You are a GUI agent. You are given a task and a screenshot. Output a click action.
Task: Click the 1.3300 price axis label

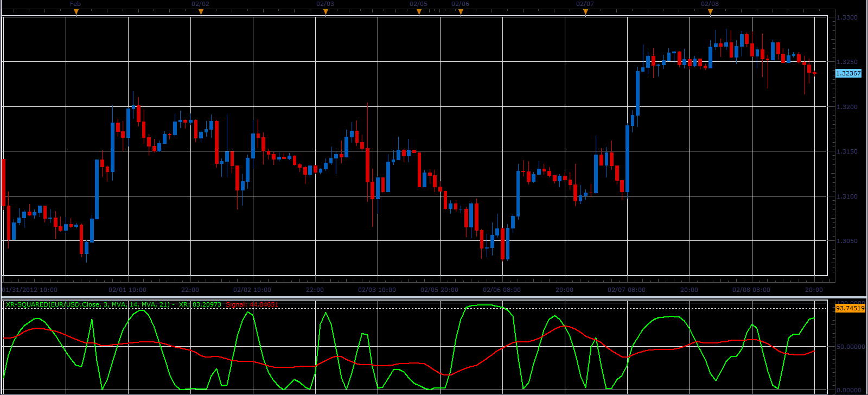click(847, 18)
